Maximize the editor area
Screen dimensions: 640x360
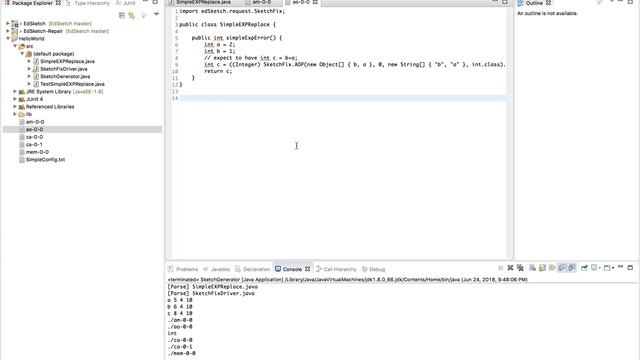click(x=505, y=2)
